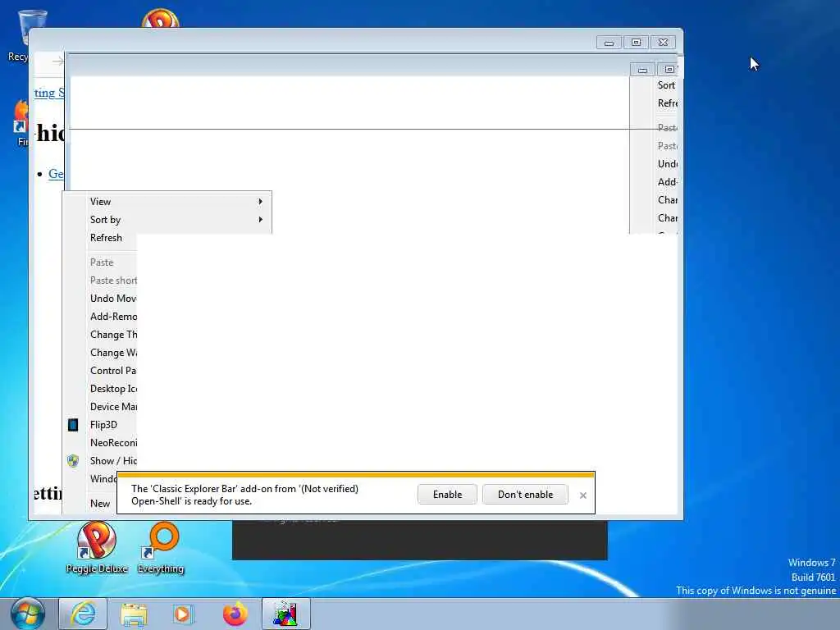840x630 pixels.
Task: Select the Change W... context menu entry
Action: coord(113,353)
